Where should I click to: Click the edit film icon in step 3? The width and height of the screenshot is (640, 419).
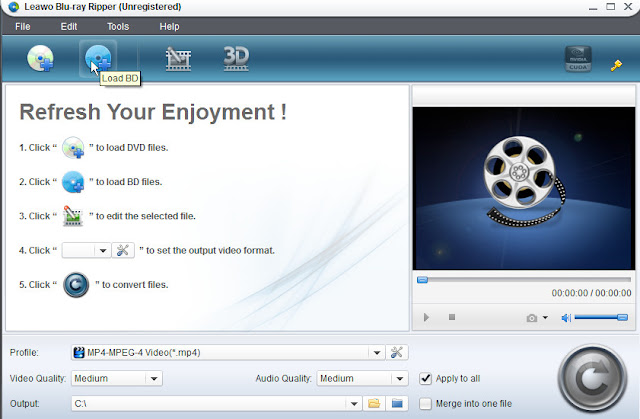tap(73, 216)
